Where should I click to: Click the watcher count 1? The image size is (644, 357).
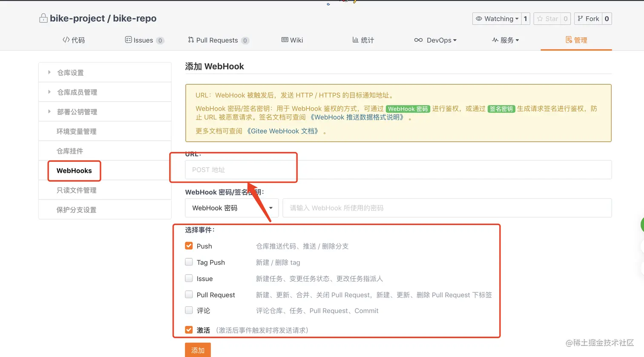point(526,19)
